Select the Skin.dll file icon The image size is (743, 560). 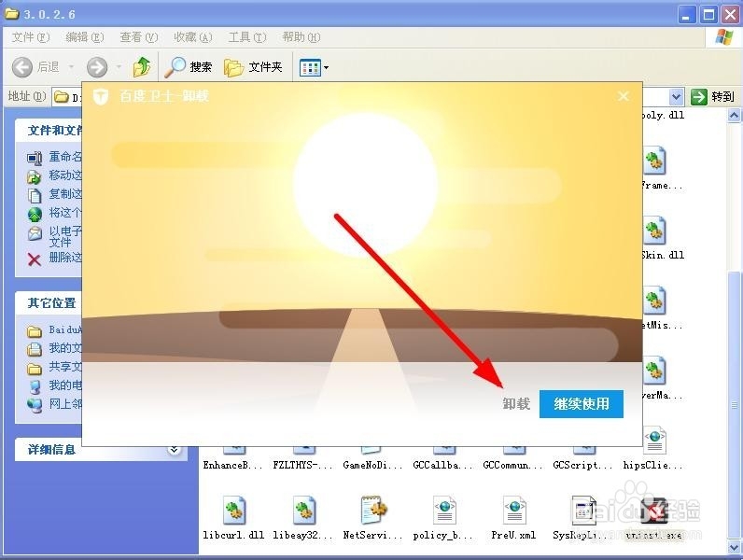(655, 231)
